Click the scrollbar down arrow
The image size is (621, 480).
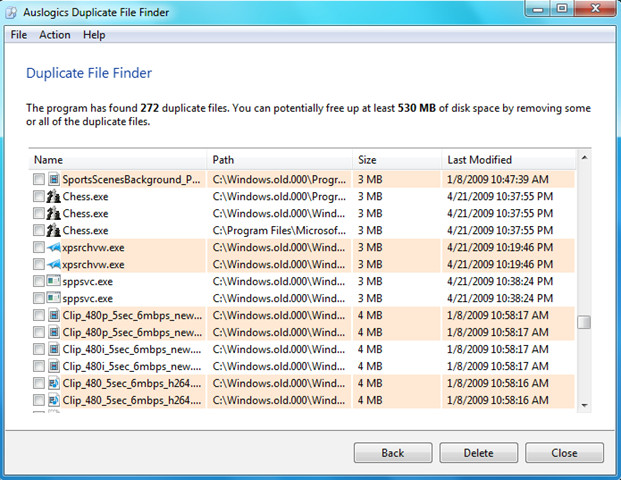point(584,405)
